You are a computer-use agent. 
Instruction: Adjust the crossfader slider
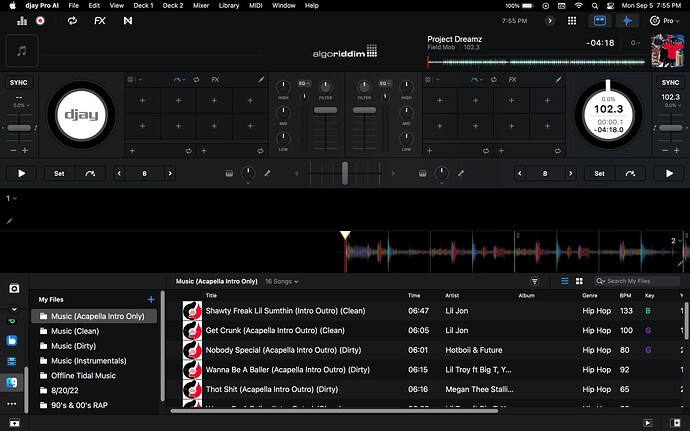[x=345, y=173]
